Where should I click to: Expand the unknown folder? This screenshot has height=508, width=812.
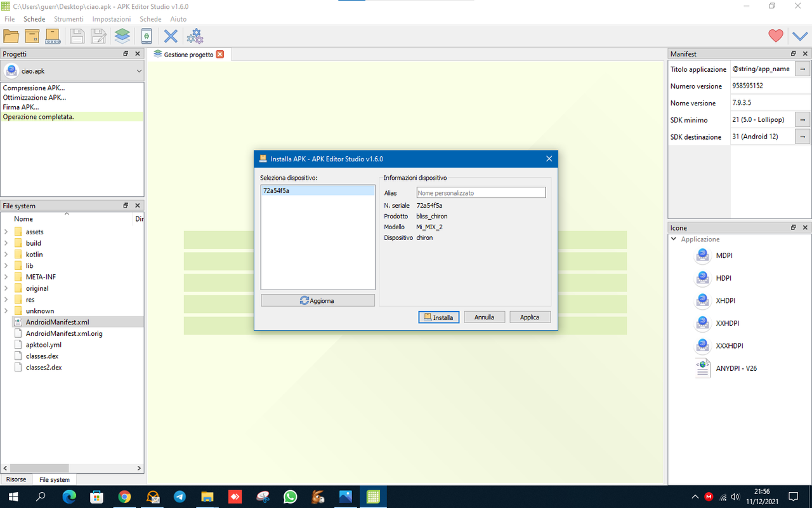pos(6,311)
